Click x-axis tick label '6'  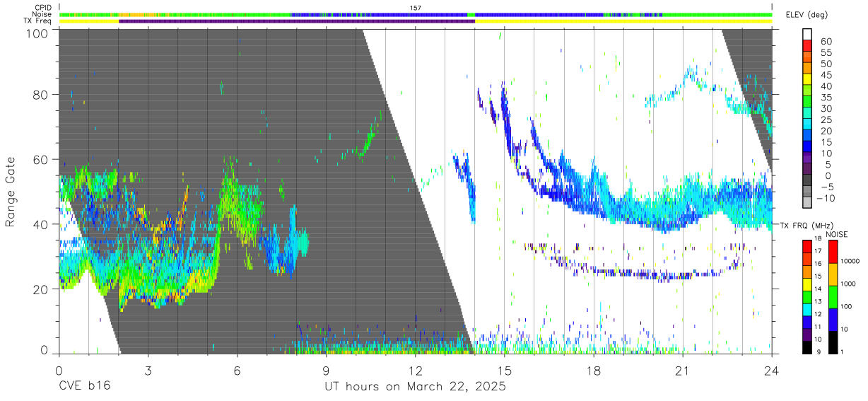tap(237, 371)
